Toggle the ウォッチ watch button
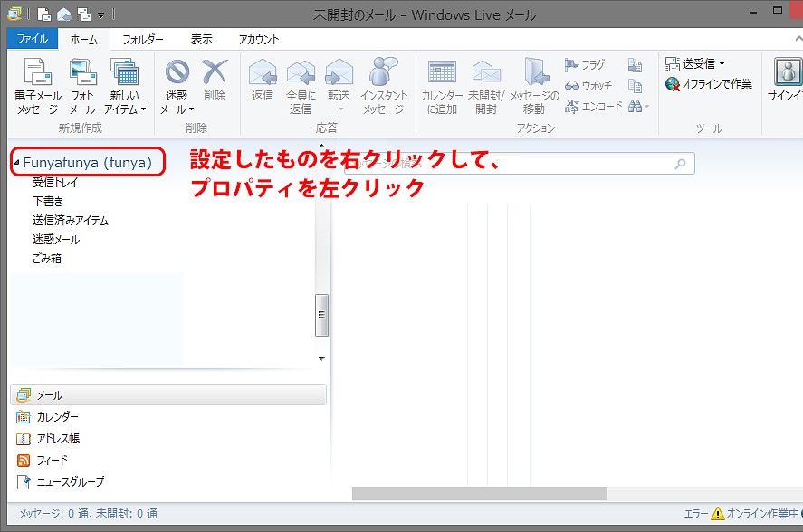 point(588,86)
